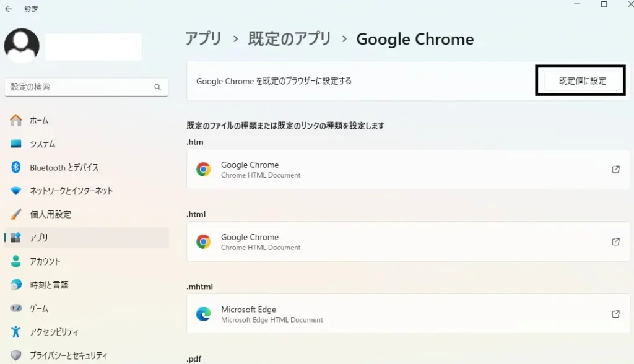Maximize the settings window
This screenshot has width=634, height=364.
tap(604, 4)
